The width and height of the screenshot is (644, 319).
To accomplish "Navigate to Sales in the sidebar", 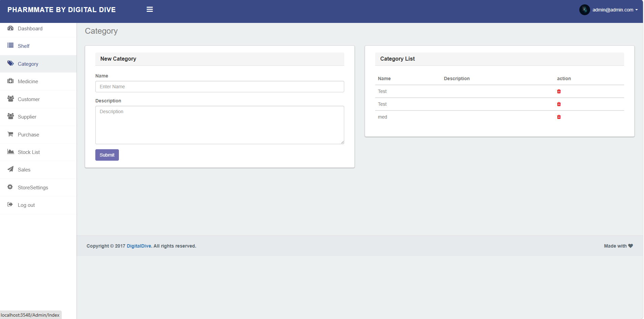I will (24, 170).
